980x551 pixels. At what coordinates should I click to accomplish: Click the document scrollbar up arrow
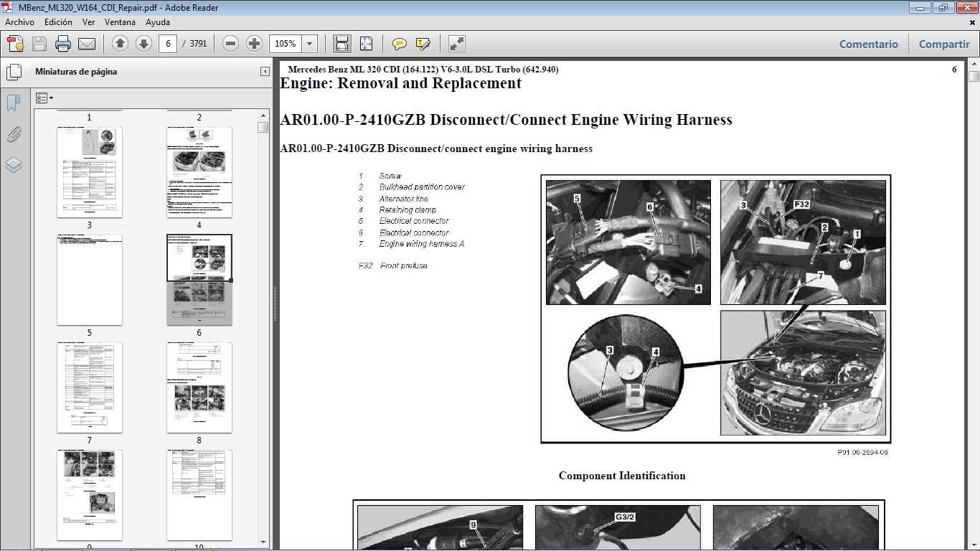point(974,64)
